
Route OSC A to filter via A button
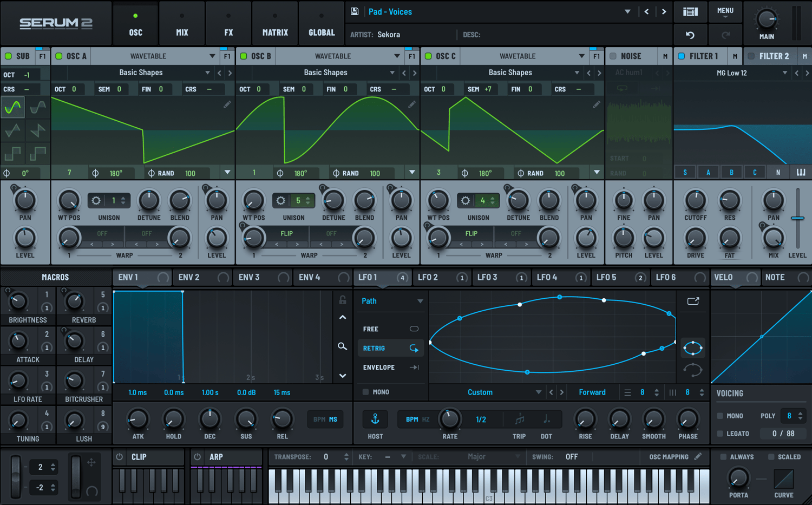coord(708,172)
